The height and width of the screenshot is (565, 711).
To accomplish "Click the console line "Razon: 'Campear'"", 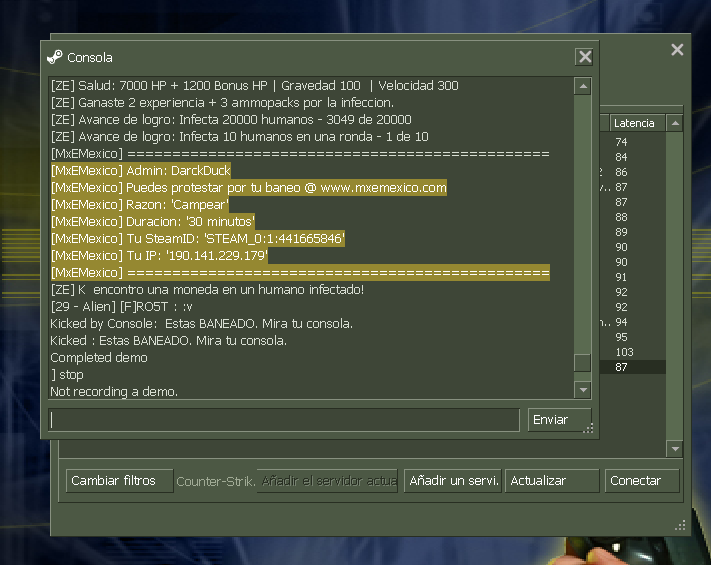I will (x=140, y=205).
